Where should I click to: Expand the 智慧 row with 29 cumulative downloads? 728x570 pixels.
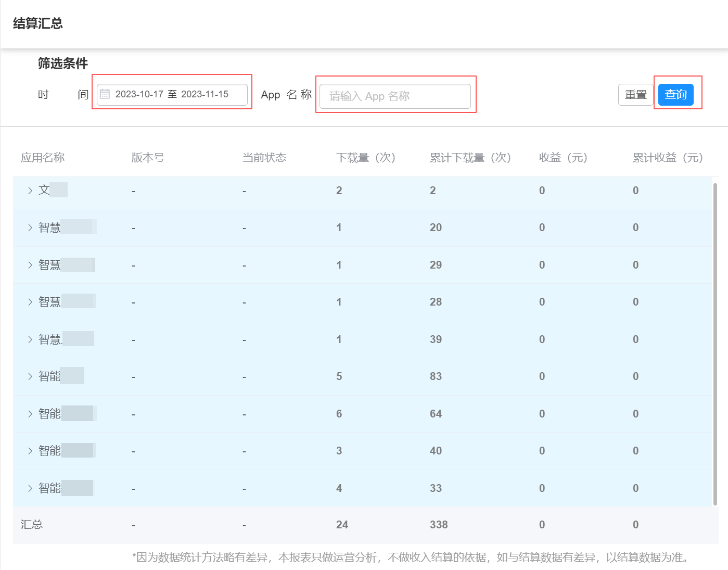(x=30, y=265)
